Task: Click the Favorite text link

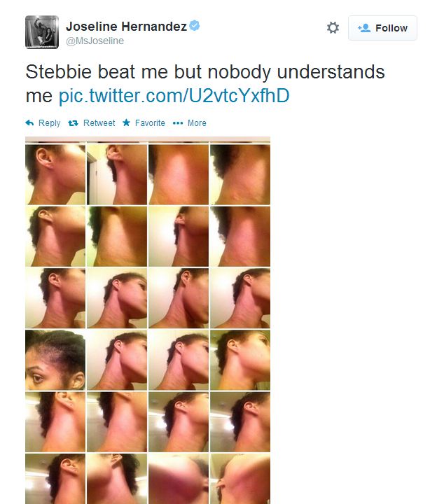Action: 150,123
